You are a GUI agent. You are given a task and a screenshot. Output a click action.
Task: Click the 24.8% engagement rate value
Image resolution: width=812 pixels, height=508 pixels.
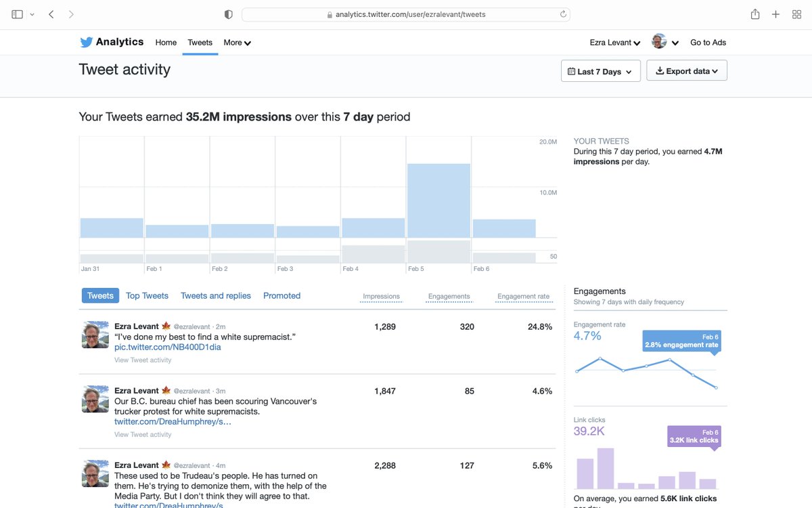click(x=540, y=326)
